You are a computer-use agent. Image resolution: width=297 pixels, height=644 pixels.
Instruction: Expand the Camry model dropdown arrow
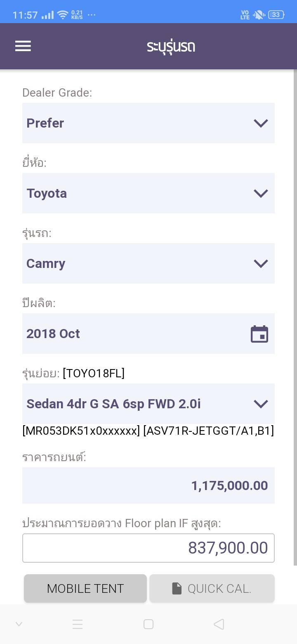click(x=261, y=263)
